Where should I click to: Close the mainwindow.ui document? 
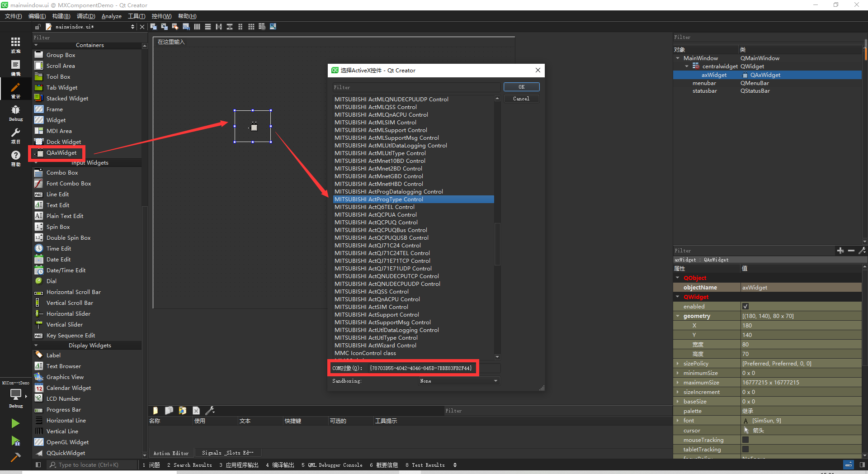point(142,27)
